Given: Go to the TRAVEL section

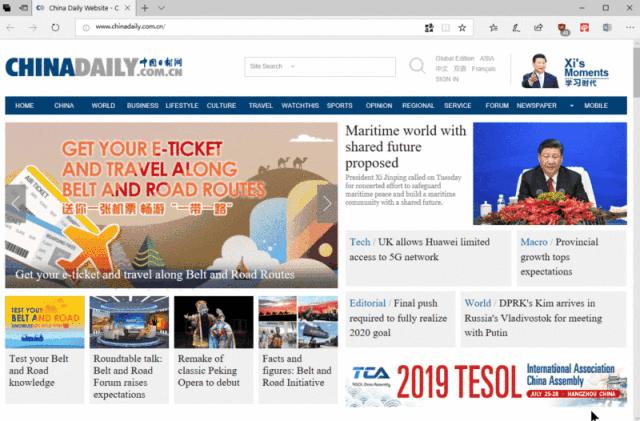Looking at the screenshot, I should tap(260, 105).
